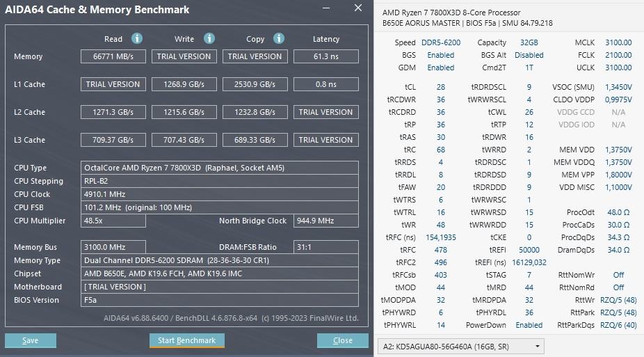Click the CPU Type field text

click(220, 168)
